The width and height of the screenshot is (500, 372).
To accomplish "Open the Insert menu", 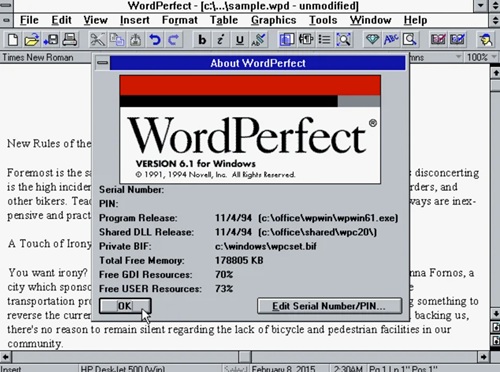I will pyautogui.click(x=135, y=20).
